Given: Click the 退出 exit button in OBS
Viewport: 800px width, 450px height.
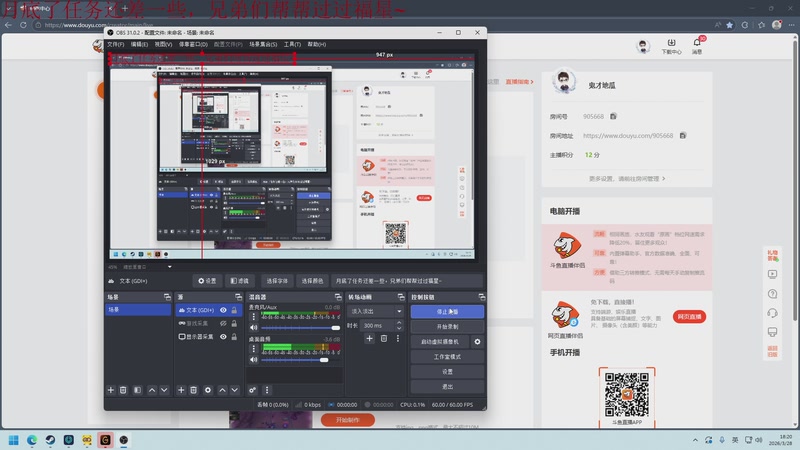Looking at the screenshot, I should [447, 387].
